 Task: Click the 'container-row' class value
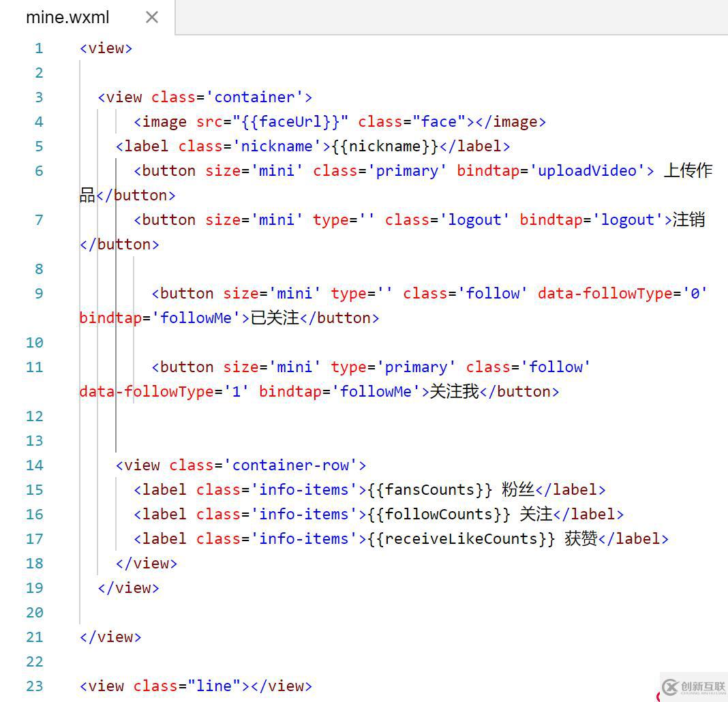[291, 466]
